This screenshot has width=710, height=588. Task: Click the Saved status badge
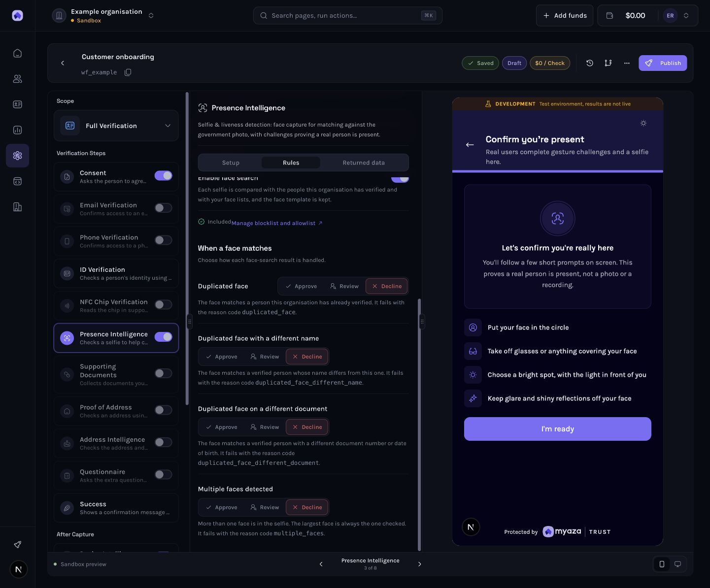coord(480,63)
